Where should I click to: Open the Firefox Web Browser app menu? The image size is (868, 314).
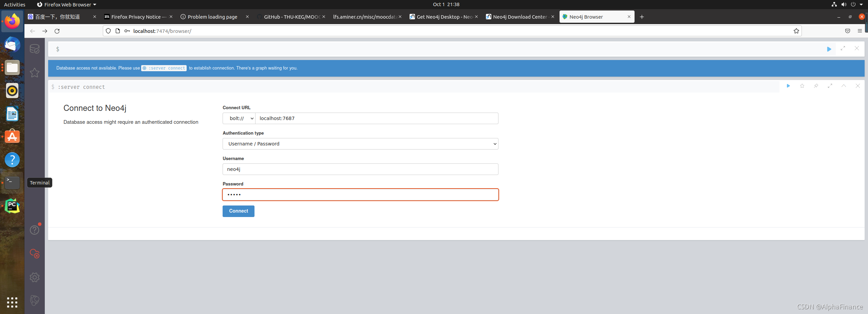click(67, 4)
